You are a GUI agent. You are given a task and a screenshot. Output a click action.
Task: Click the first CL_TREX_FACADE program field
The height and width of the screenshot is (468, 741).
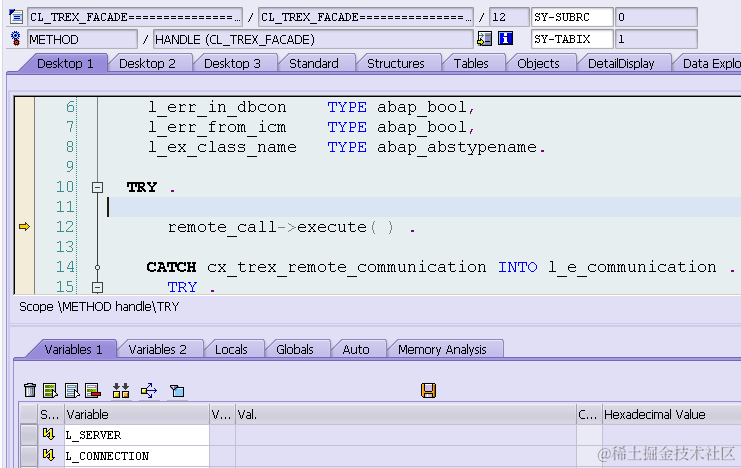(x=135, y=17)
